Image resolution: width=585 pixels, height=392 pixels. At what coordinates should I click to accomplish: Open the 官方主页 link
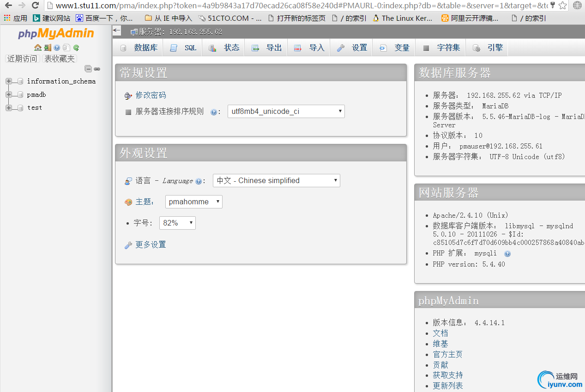click(448, 354)
